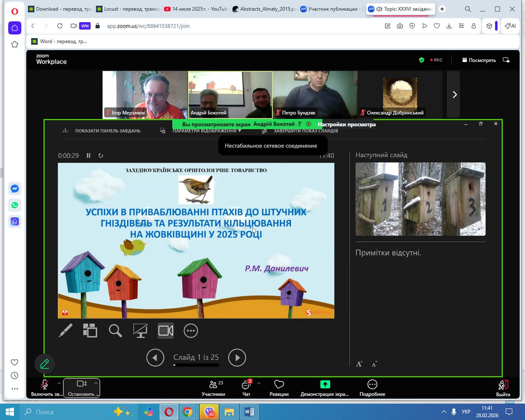
Task: Open WhatsApp in Opera sidebar
Action: [15, 205]
